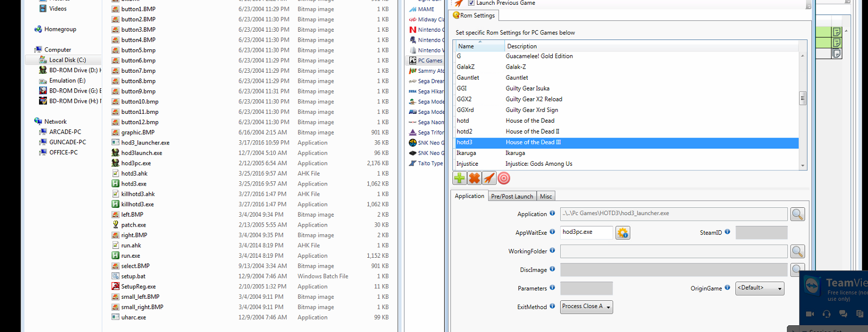Click the info icon next to ExitMethod
The width and height of the screenshot is (868, 332).
552,306
